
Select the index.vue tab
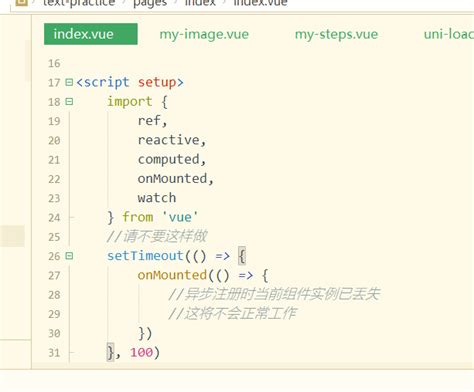pyautogui.click(x=91, y=34)
